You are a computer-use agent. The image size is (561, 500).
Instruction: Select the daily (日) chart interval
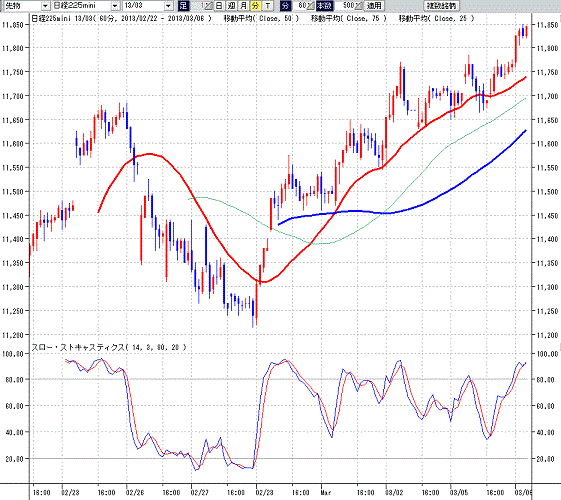[219, 6]
